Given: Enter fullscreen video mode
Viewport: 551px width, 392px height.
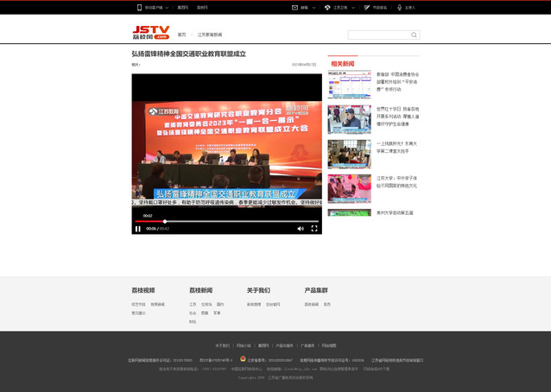Looking at the screenshot, I should [314, 229].
